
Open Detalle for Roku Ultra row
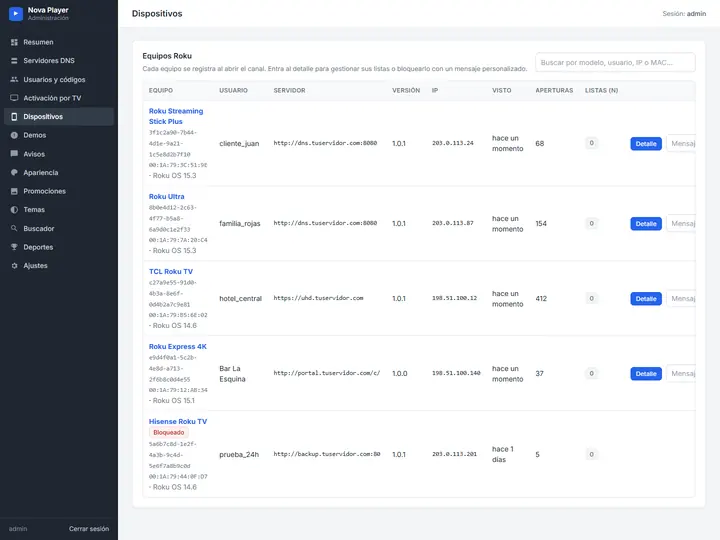(x=646, y=224)
